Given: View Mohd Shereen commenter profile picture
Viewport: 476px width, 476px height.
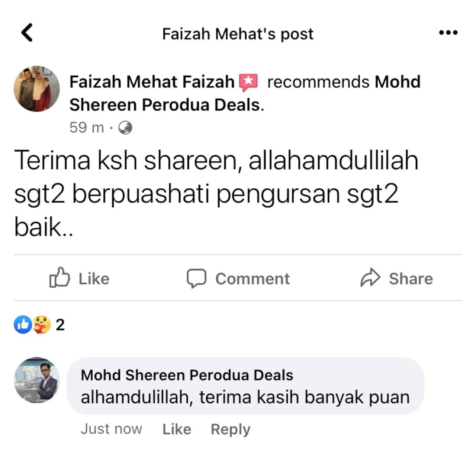Looking at the screenshot, I should point(37,380).
